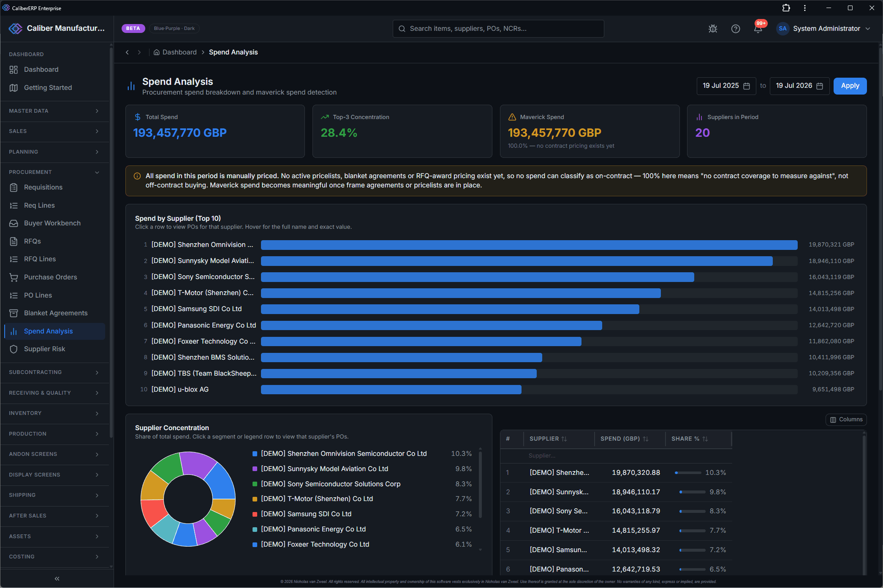This screenshot has height=588, width=883.
Task: Click the Requisitions clipboard icon
Action: (14, 187)
